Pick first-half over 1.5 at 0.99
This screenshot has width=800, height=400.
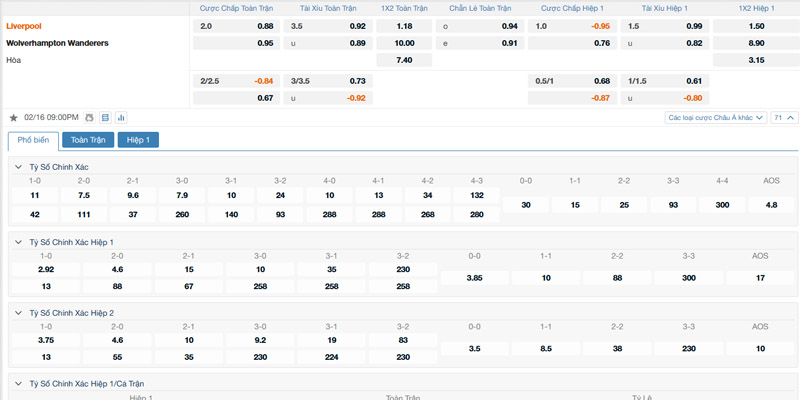(x=665, y=26)
